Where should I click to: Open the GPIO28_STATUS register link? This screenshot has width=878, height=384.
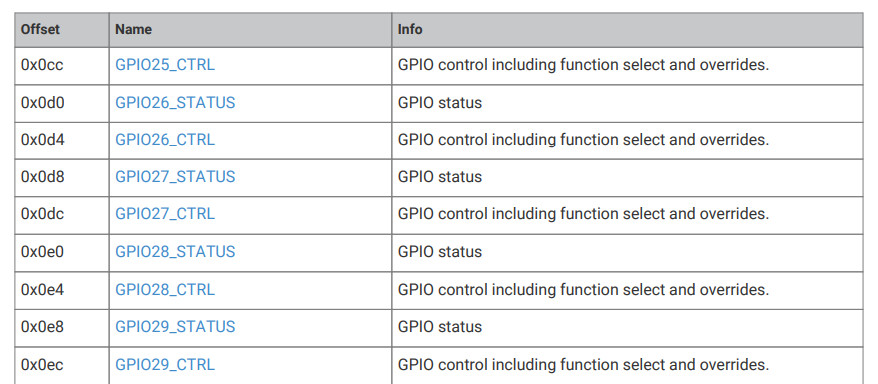coord(175,252)
